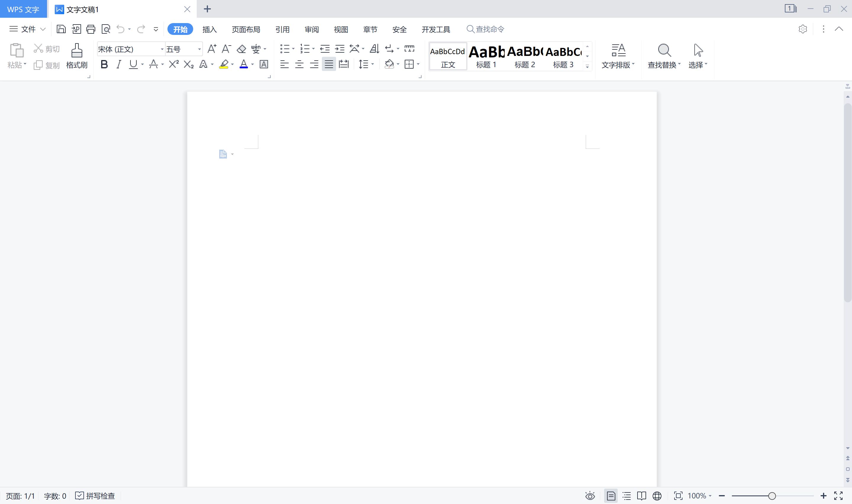Click the Text layout (文字排版) icon
The height and width of the screenshot is (504, 852).
coord(618,50)
